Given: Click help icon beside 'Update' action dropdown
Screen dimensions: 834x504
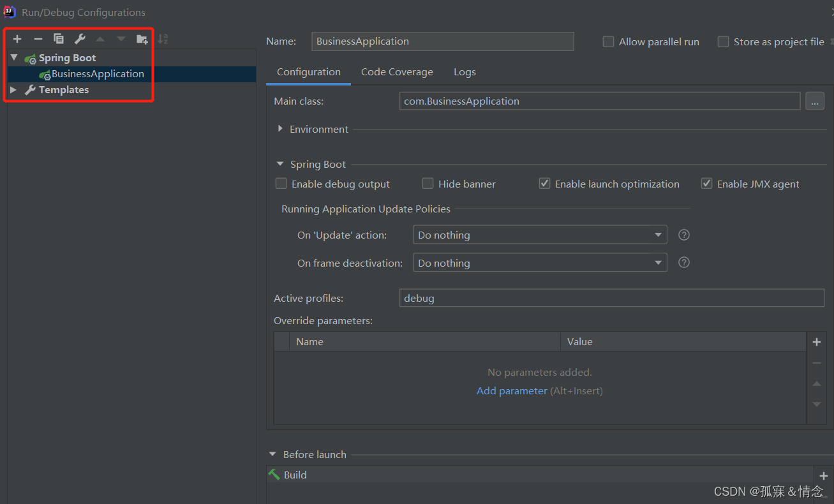Looking at the screenshot, I should tap(684, 235).
